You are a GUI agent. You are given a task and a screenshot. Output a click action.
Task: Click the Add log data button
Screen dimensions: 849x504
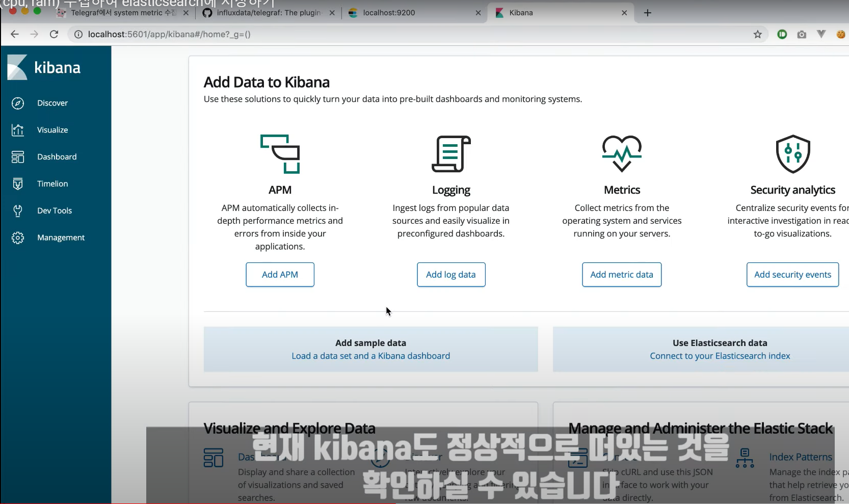pos(451,275)
